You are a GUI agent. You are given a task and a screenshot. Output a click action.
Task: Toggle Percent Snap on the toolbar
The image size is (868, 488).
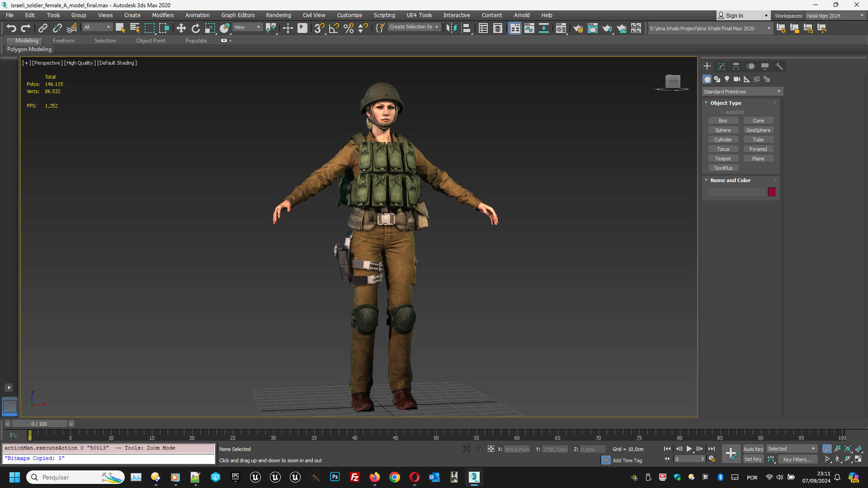click(348, 28)
